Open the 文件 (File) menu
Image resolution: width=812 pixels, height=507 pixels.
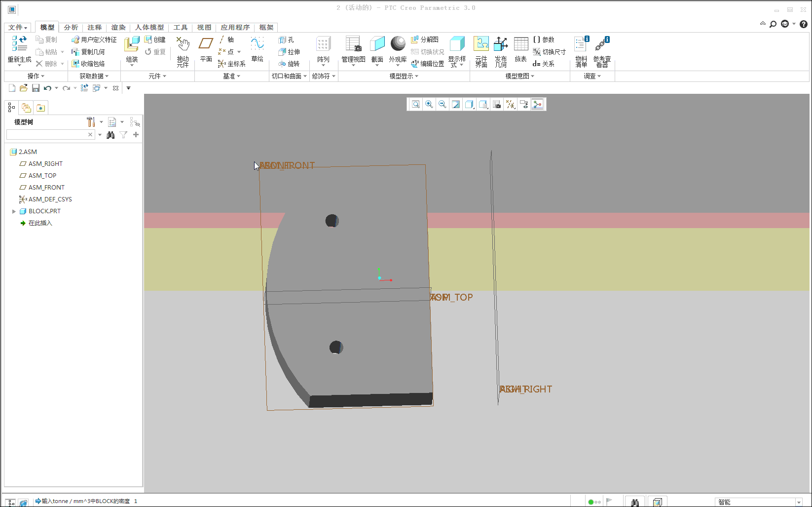tap(18, 27)
